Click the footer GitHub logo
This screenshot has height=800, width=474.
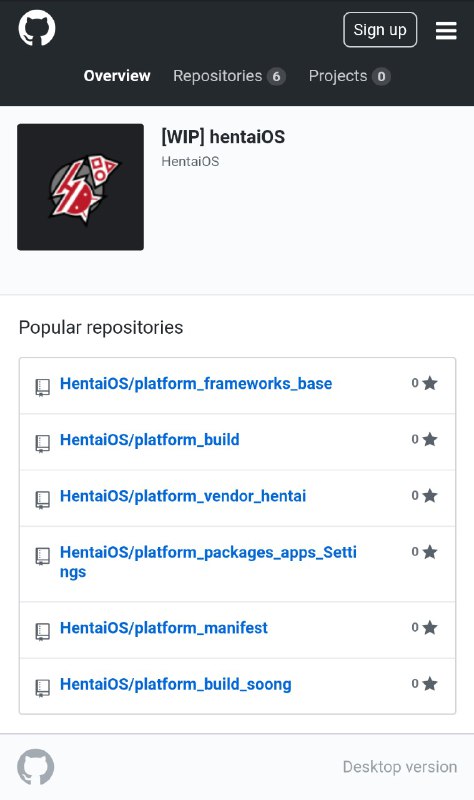click(36, 767)
